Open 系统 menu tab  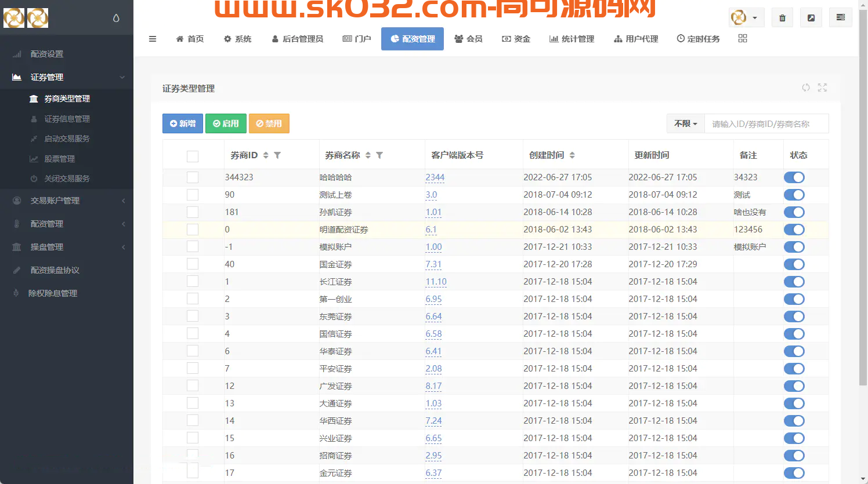pyautogui.click(x=238, y=39)
